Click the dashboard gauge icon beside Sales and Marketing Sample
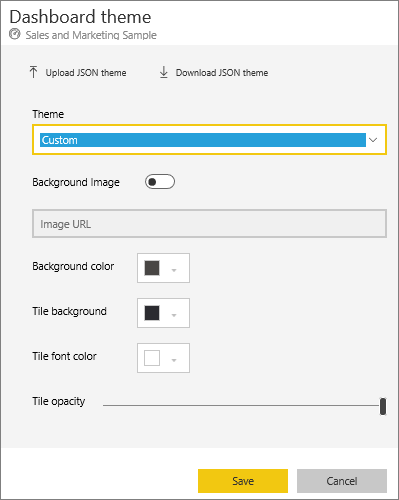Image resolution: width=399 pixels, height=500 pixels. pos(15,34)
